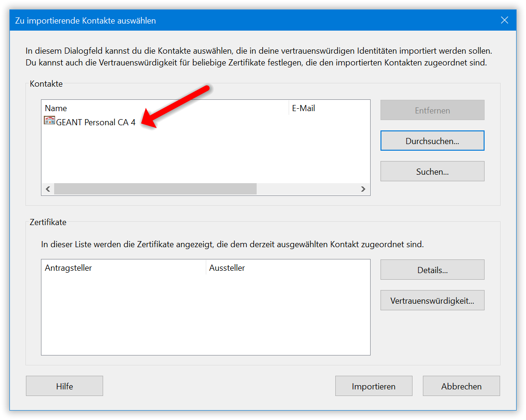Click the Entfernen button
Image resolution: width=526 pixels, height=420 pixels.
432,110
